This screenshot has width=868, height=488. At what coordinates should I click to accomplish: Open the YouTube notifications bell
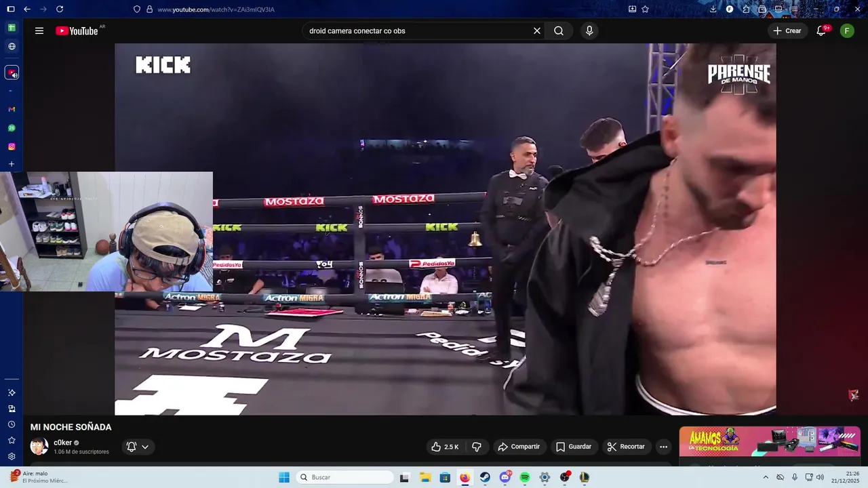(x=821, y=30)
